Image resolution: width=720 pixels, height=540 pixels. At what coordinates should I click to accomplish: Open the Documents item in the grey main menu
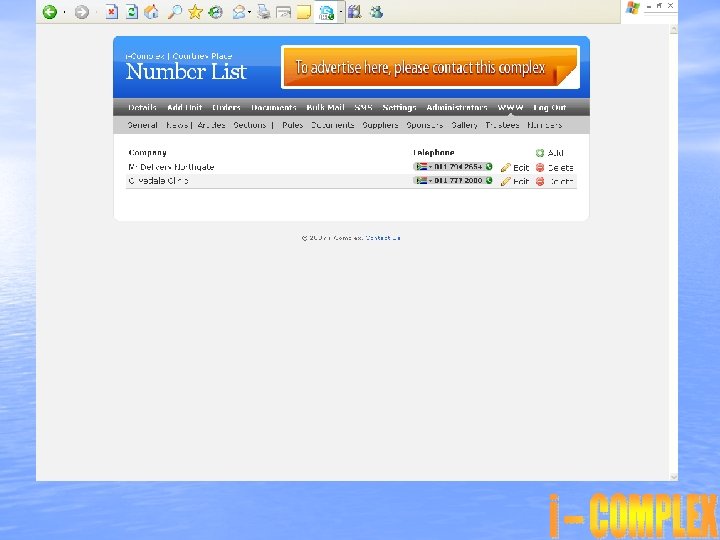tap(274, 107)
